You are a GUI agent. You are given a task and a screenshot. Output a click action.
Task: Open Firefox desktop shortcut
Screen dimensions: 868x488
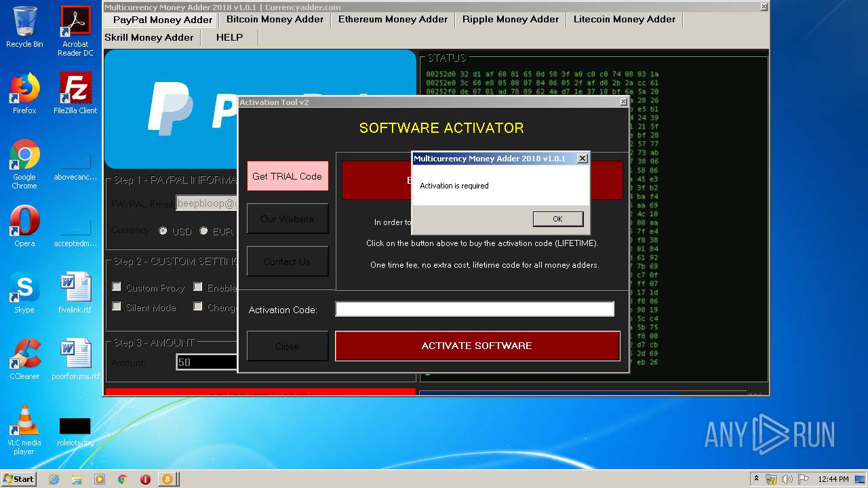[x=24, y=94]
